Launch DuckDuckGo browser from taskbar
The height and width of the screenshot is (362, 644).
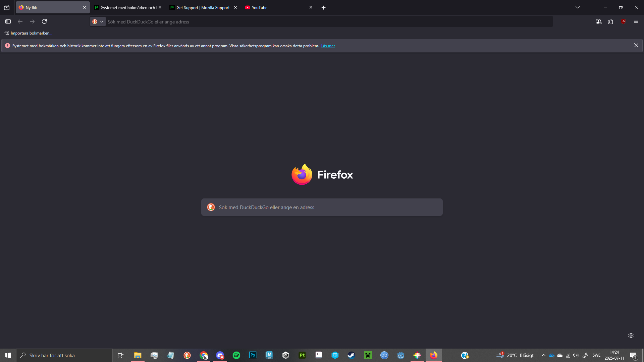point(187,355)
